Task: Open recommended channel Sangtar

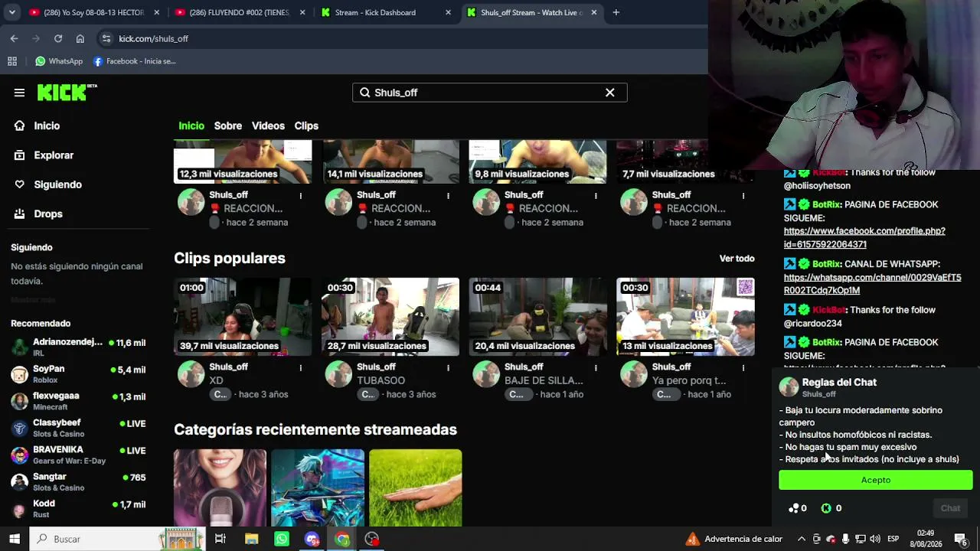Action: point(78,481)
